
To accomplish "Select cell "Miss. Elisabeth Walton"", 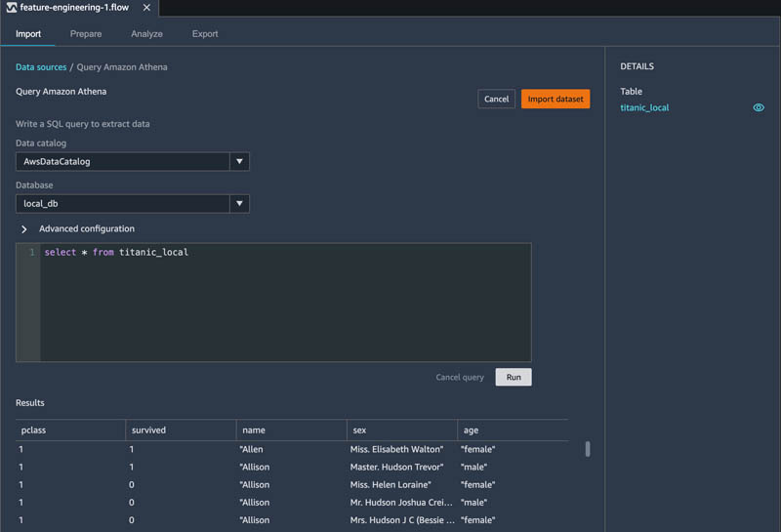I will coord(396,449).
